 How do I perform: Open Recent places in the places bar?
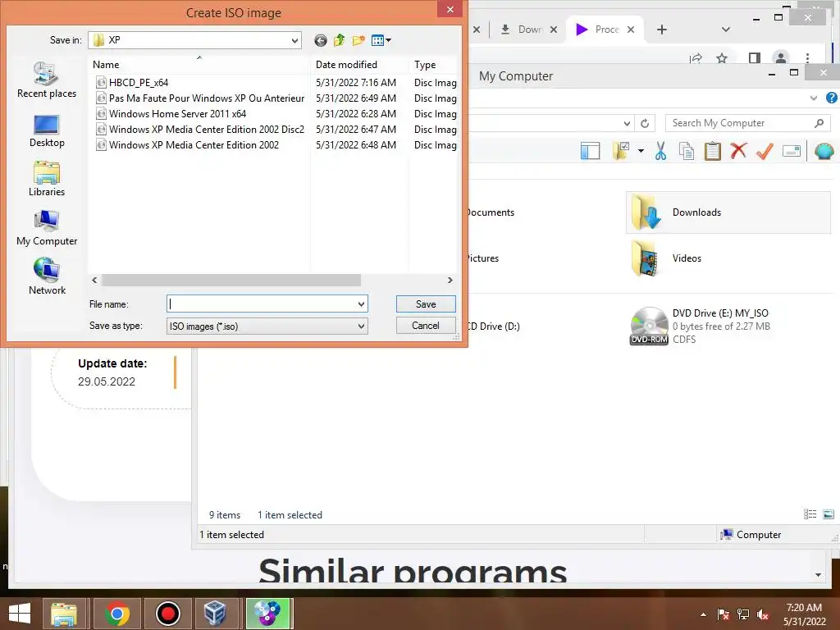point(47,80)
